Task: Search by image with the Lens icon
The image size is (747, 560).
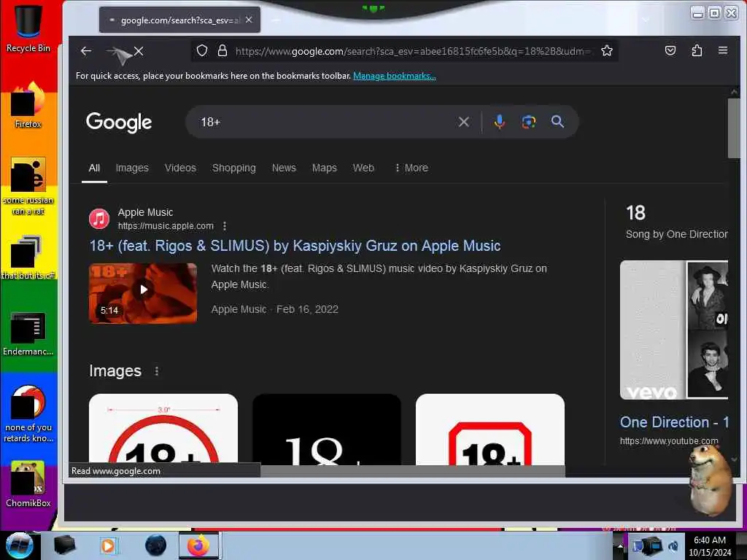Action: [528, 122]
